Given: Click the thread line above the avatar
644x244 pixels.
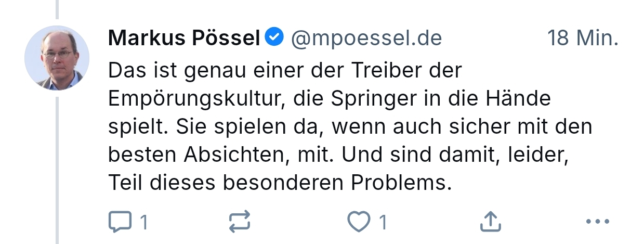Looking at the screenshot, I should pos(57,9).
